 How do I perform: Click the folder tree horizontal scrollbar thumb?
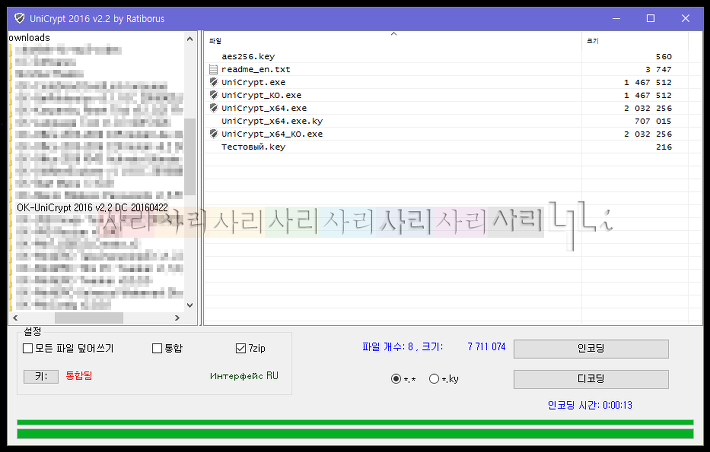[89, 318]
